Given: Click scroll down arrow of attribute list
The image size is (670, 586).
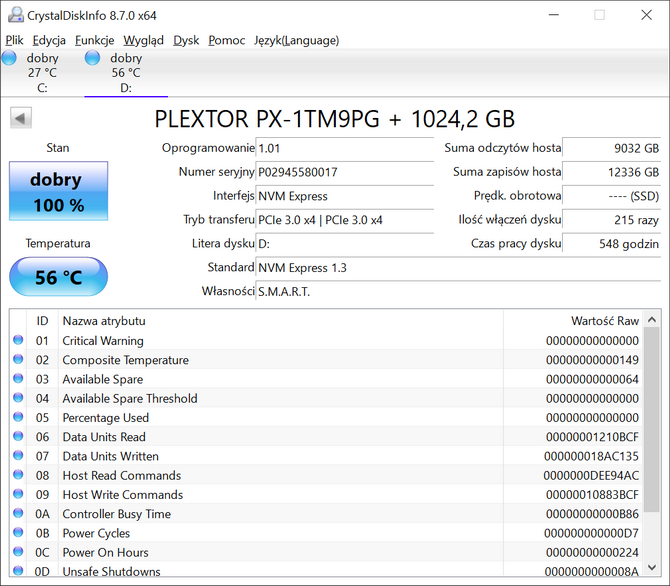Looking at the screenshot, I should (x=652, y=567).
